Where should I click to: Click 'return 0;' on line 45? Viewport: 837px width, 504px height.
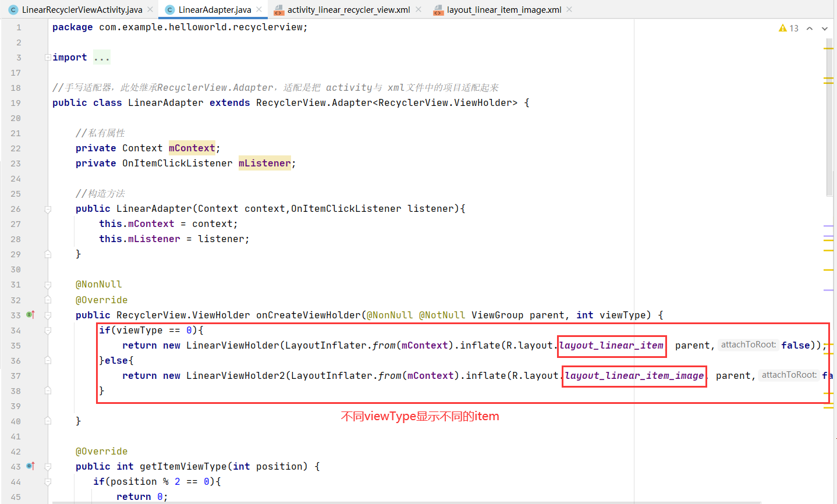pos(143,496)
